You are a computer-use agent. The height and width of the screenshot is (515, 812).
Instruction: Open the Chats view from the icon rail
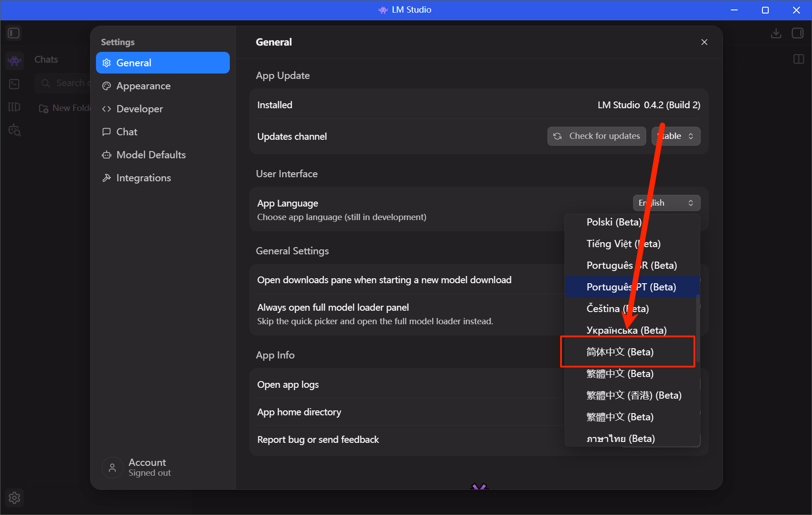coord(14,60)
